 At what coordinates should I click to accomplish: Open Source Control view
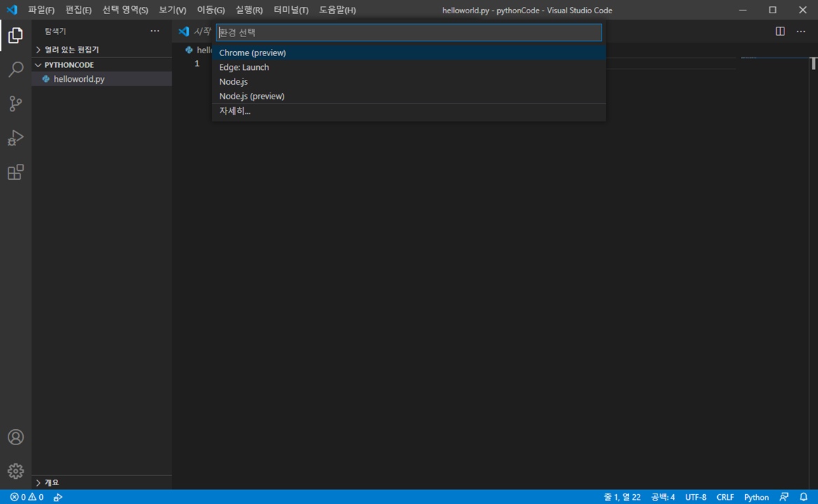pos(15,104)
